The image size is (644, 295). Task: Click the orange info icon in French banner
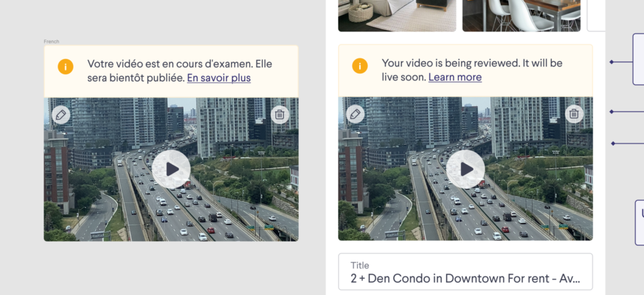point(65,67)
